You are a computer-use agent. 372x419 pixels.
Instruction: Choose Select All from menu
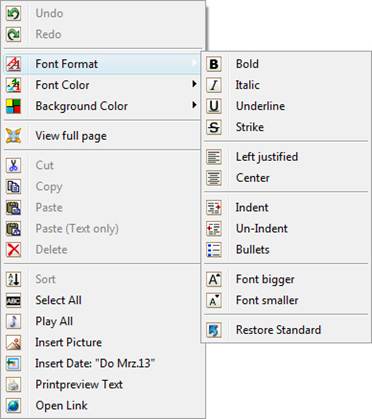[102, 300]
